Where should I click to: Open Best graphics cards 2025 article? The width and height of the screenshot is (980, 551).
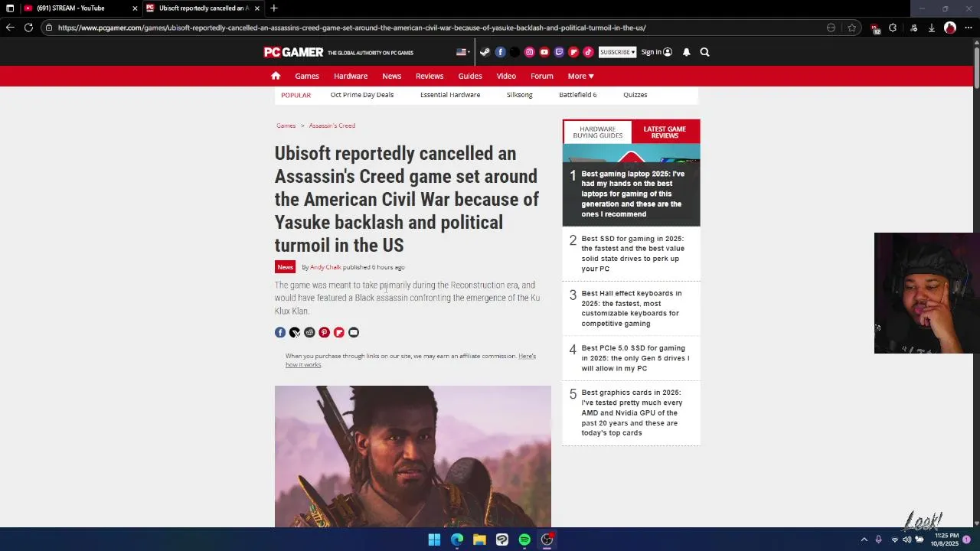(632, 412)
